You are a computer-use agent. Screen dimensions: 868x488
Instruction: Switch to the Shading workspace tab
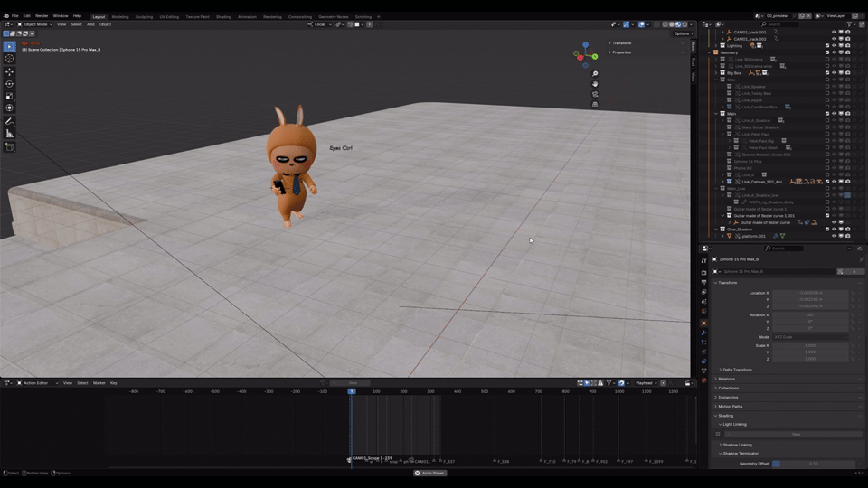pos(223,16)
